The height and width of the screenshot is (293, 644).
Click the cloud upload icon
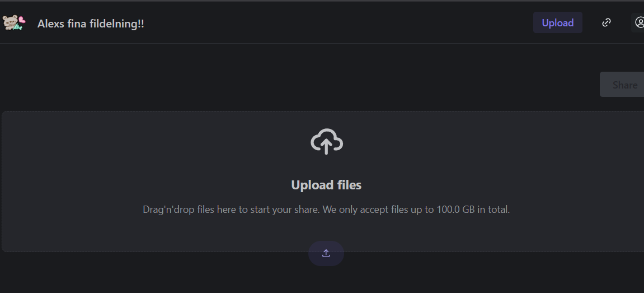point(326,142)
